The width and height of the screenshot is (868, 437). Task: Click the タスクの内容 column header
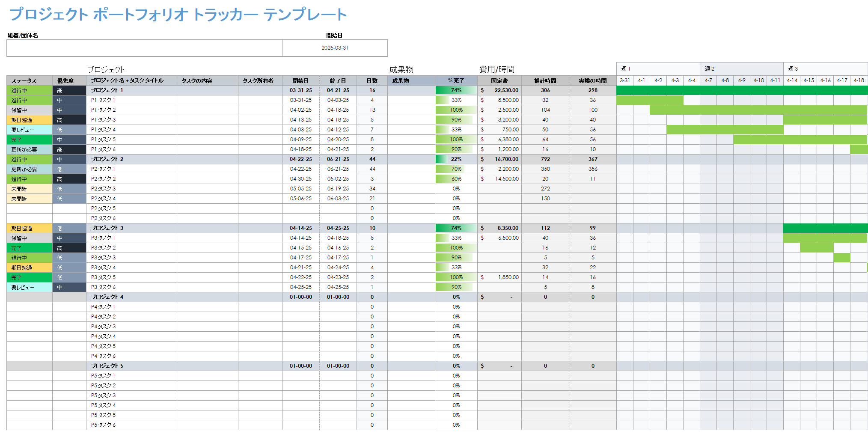[208, 80]
